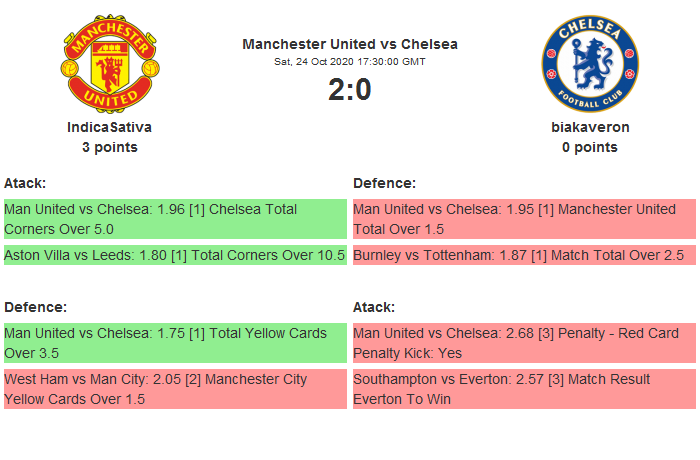
Task: Click Burnley vs Tottenham Match Total bet
Action: tap(524, 255)
